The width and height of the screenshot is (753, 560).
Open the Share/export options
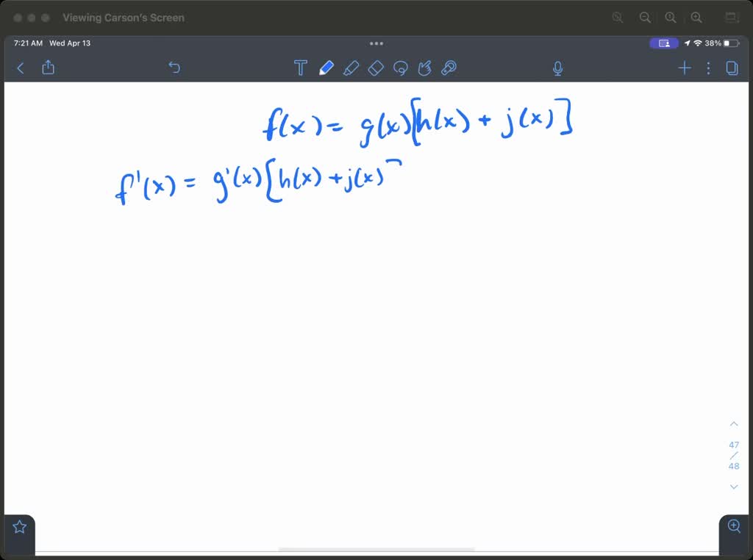pos(48,68)
